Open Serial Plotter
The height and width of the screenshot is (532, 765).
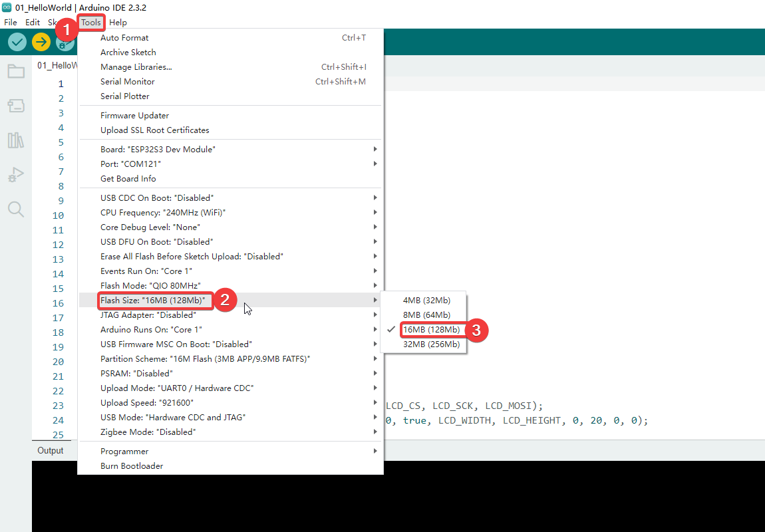point(230,96)
